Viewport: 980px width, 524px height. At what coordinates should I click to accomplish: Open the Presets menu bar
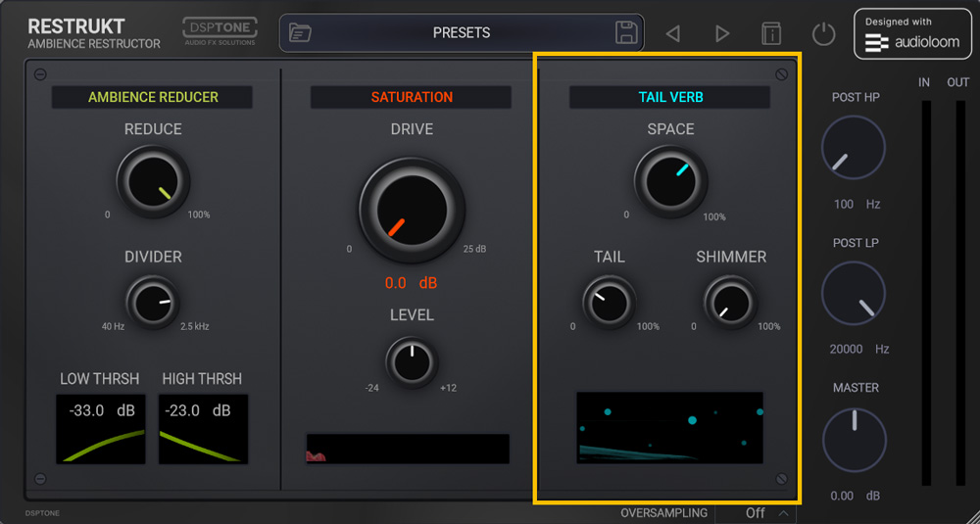pos(462,32)
